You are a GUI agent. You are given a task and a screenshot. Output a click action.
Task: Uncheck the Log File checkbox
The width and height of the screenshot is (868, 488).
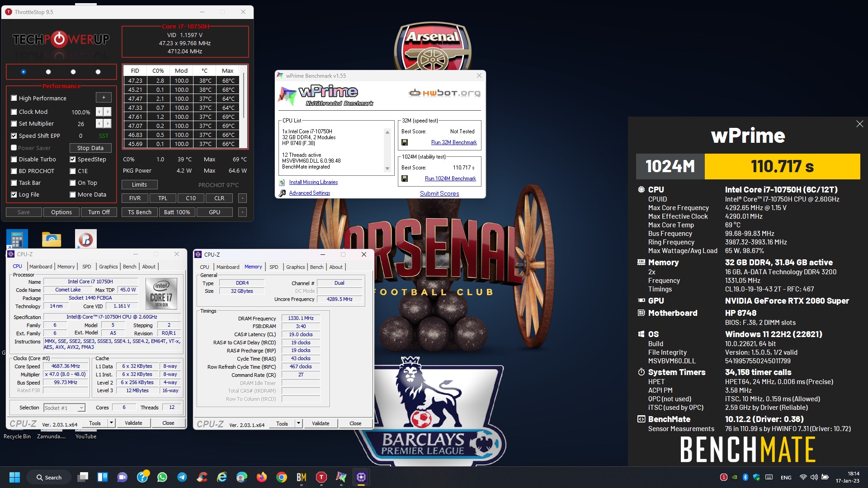(x=14, y=194)
